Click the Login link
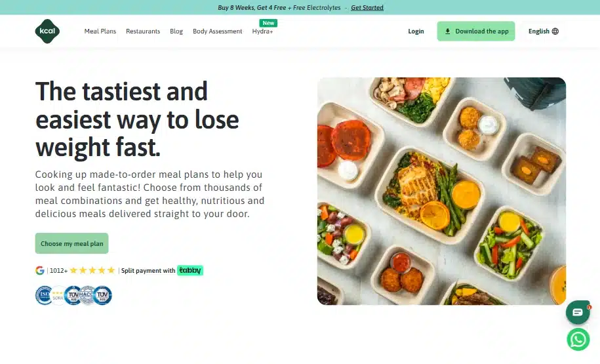Viewport: 600px width, 364px height. point(416,31)
